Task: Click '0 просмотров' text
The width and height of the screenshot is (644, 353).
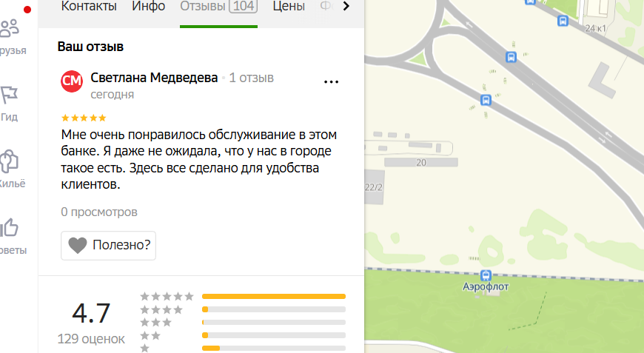Action: point(99,212)
